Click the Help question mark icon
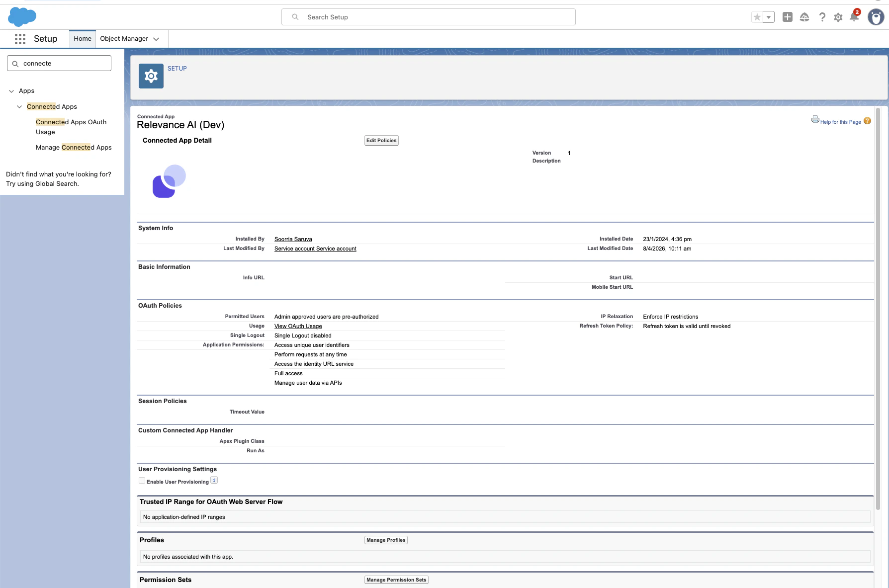 click(821, 17)
